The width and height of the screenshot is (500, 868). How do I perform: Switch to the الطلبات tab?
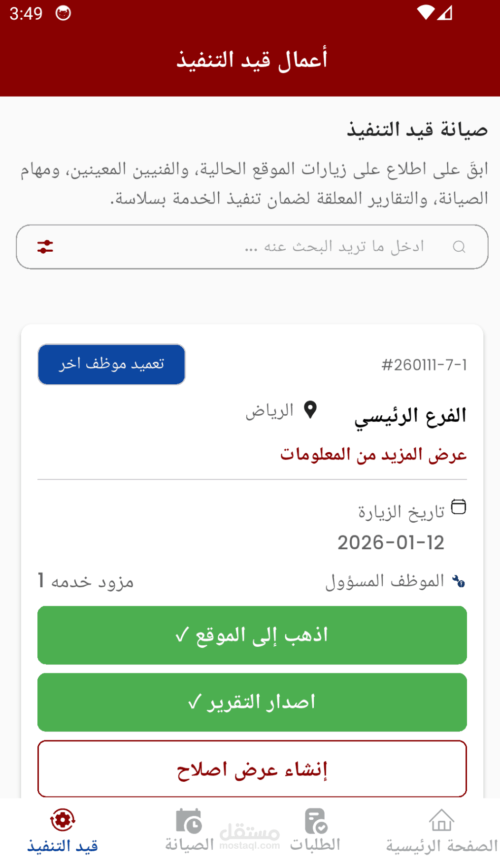(x=315, y=844)
